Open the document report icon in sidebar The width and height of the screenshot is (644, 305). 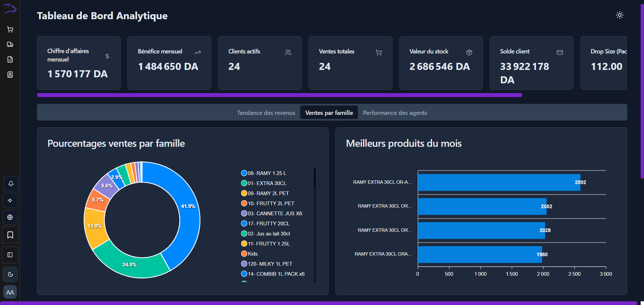(10, 60)
